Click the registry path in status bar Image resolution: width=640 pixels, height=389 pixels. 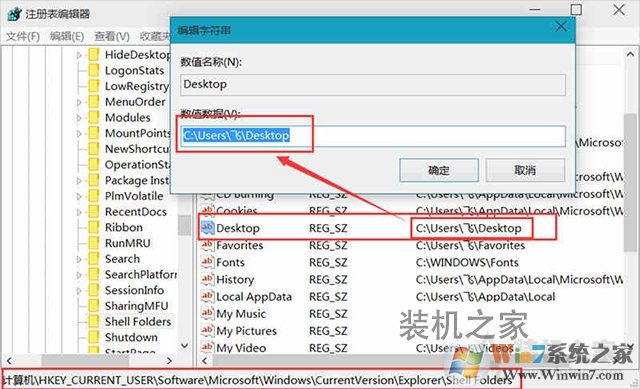(x=257, y=380)
